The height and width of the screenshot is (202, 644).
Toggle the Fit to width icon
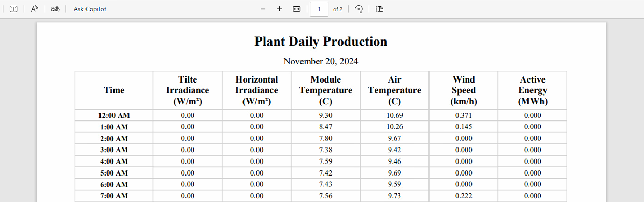tap(297, 9)
